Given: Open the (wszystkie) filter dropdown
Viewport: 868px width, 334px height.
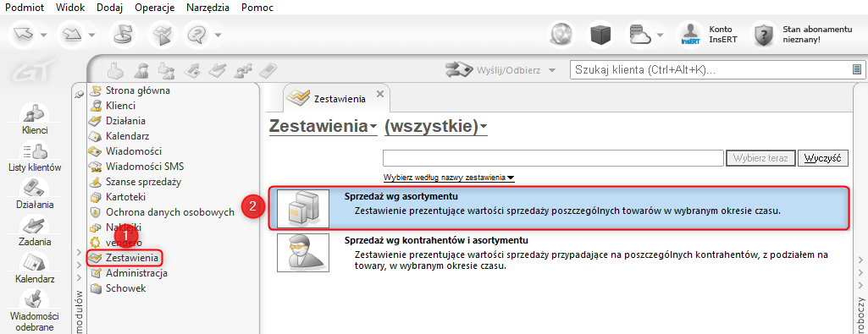Looking at the screenshot, I should [435, 127].
